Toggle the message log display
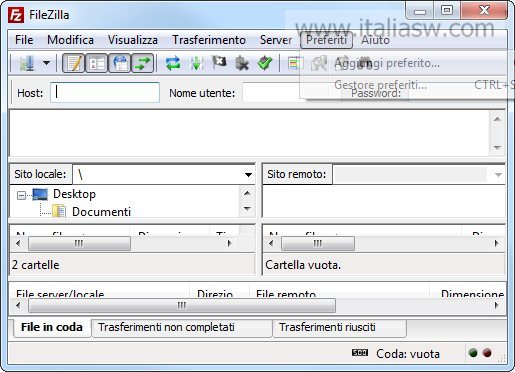515x372 pixels. [74, 63]
